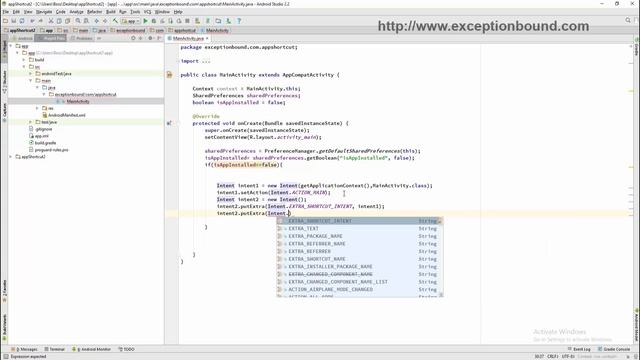Image resolution: width=640 pixels, height=360 pixels.
Task: Click the Cut scissors icon
Action: (x=51, y=21)
